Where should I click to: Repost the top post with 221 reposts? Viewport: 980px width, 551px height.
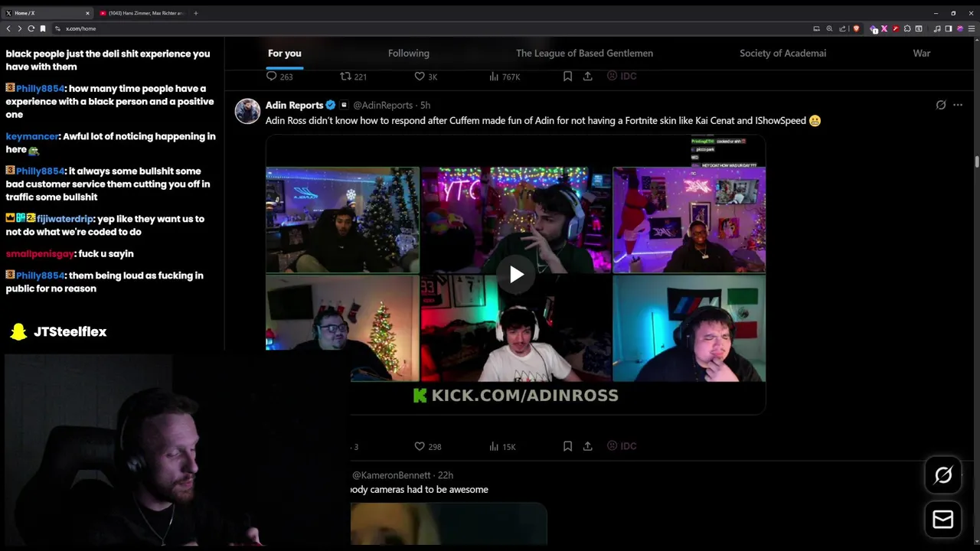click(x=353, y=77)
